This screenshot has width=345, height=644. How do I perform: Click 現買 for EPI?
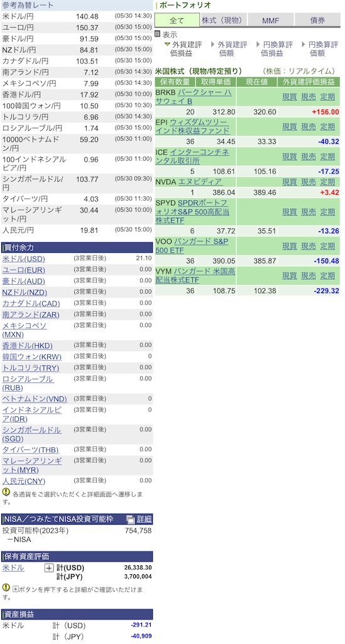(x=290, y=127)
